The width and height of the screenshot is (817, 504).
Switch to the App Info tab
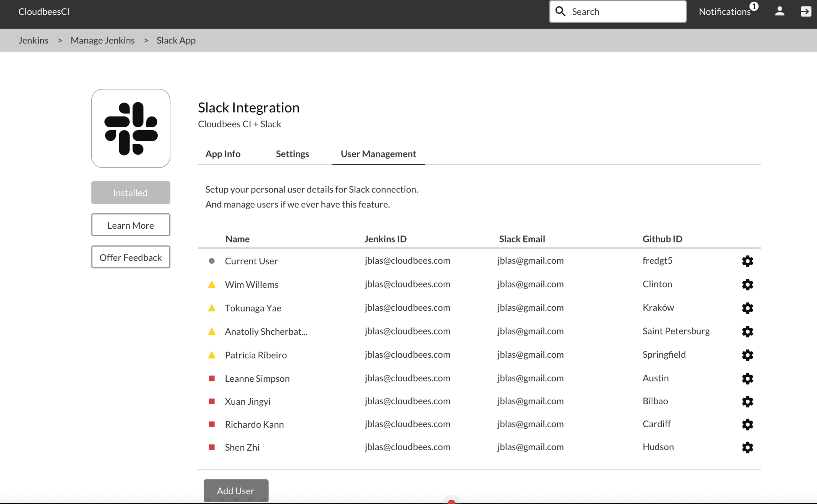[x=223, y=154]
